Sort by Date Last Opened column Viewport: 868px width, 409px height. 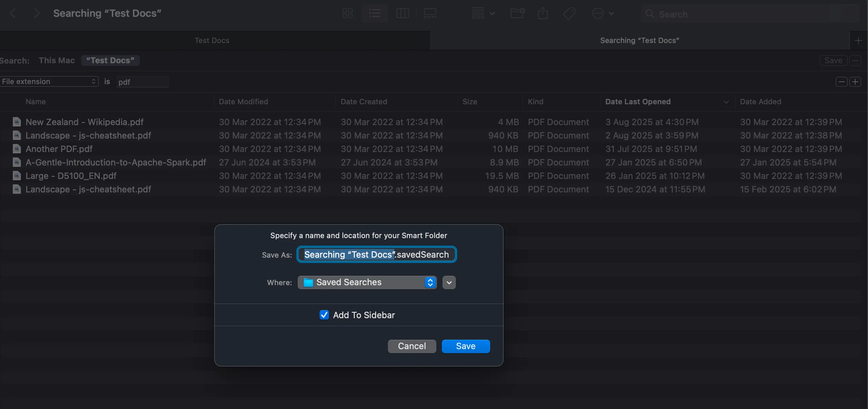pyautogui.click(x=637, y=102)
